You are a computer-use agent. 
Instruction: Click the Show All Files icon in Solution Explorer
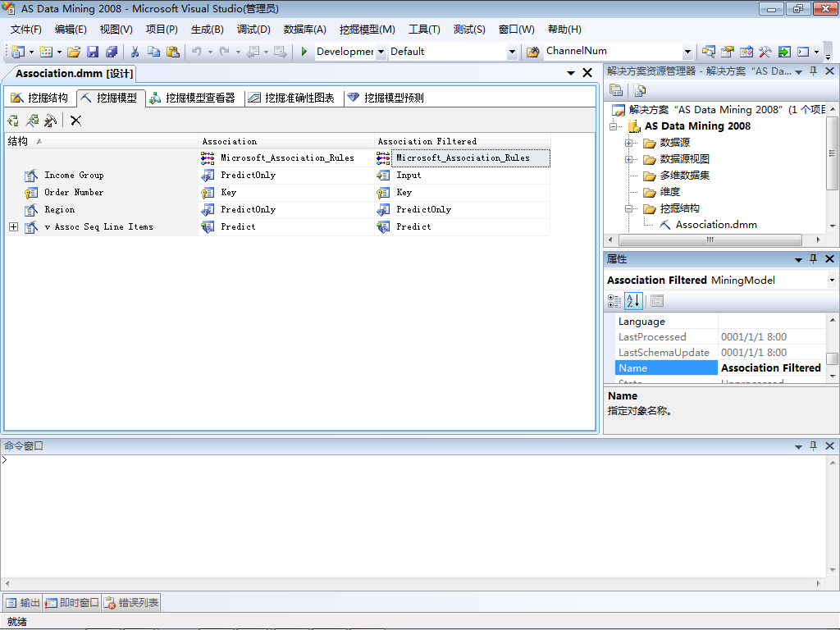640,90
